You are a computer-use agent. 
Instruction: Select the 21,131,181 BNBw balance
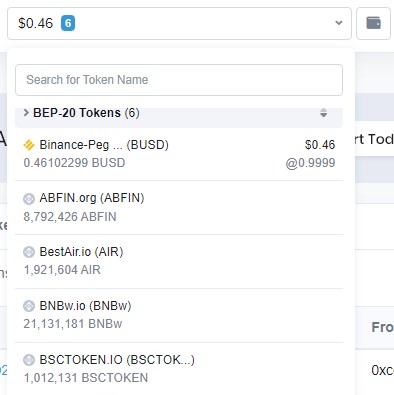click(x=73, y=324)
